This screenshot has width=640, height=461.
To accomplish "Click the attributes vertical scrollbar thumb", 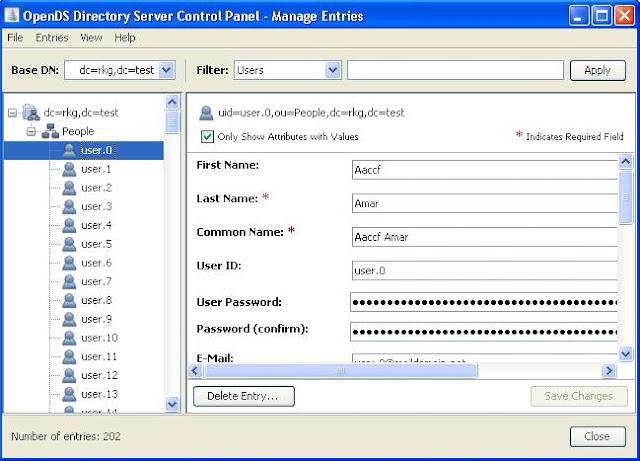I will click(x=625, y=198).
